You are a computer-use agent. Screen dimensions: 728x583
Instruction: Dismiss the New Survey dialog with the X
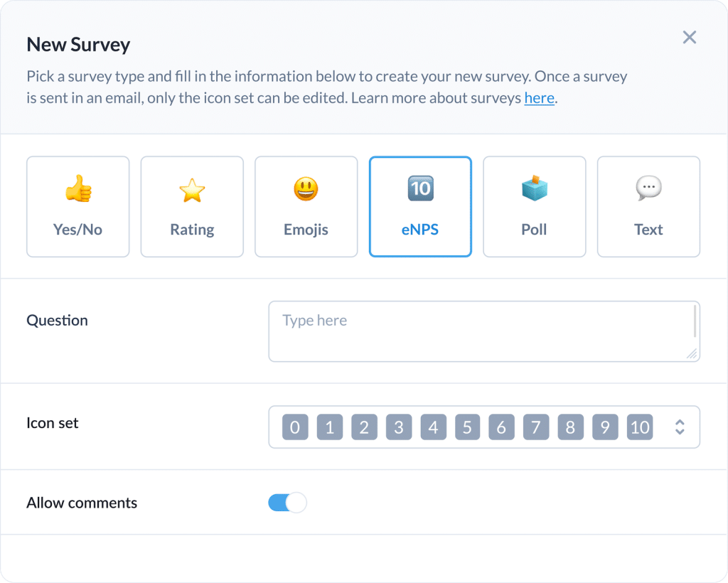(689, 37)
